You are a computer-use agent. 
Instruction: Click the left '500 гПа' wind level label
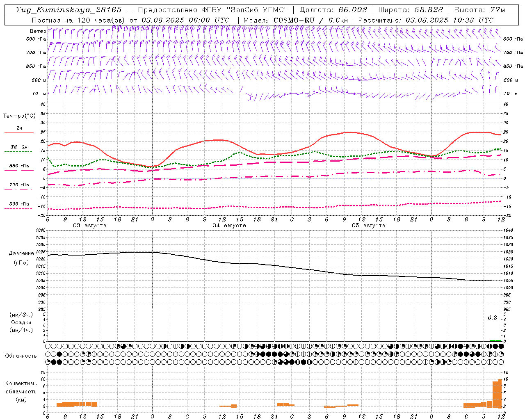coord(36,39)
